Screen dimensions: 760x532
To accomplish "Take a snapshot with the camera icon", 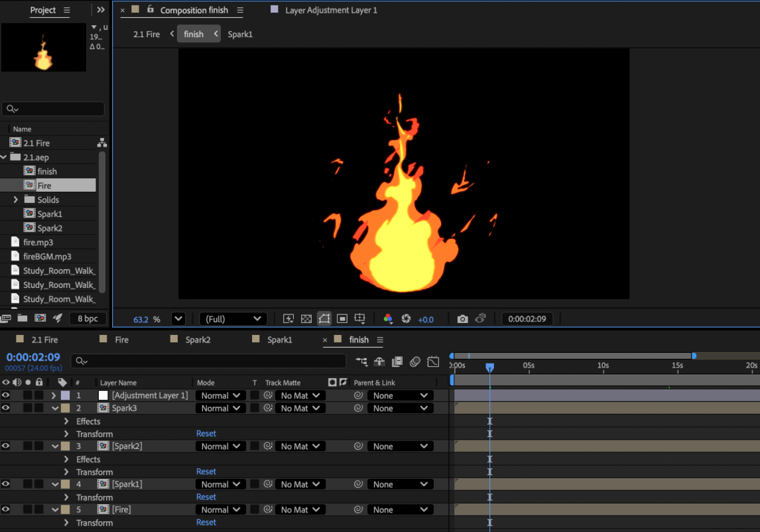I will coord(462,318).
